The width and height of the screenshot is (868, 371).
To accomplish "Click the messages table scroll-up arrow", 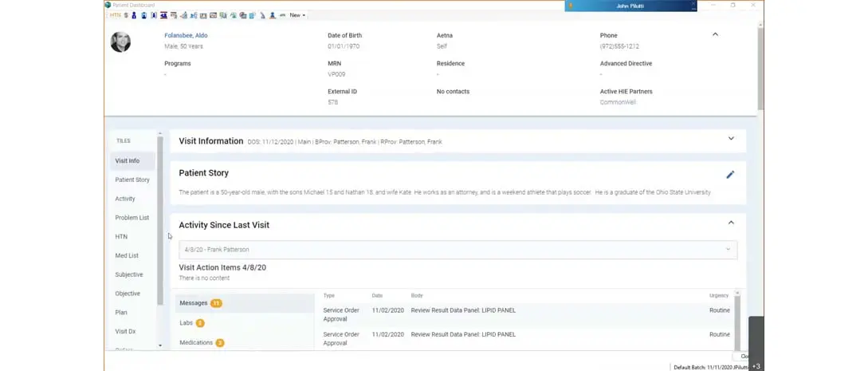I will (x=736, y=293).
